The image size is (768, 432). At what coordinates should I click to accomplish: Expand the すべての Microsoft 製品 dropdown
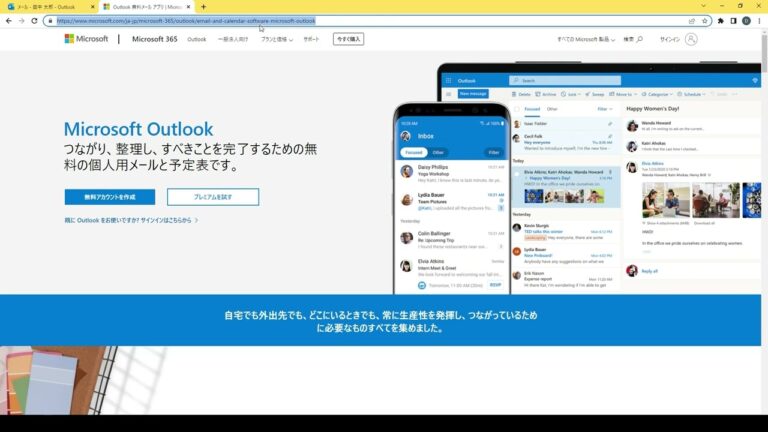click(585, 39)
